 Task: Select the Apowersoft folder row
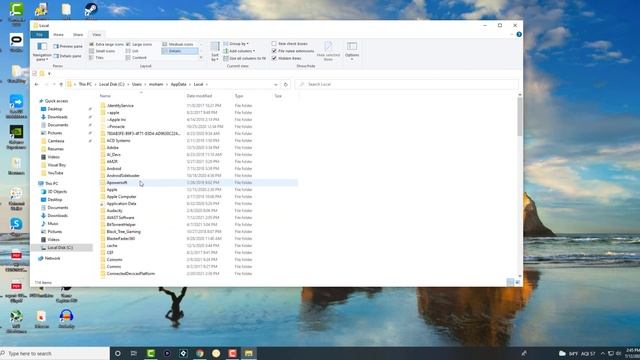199,182
